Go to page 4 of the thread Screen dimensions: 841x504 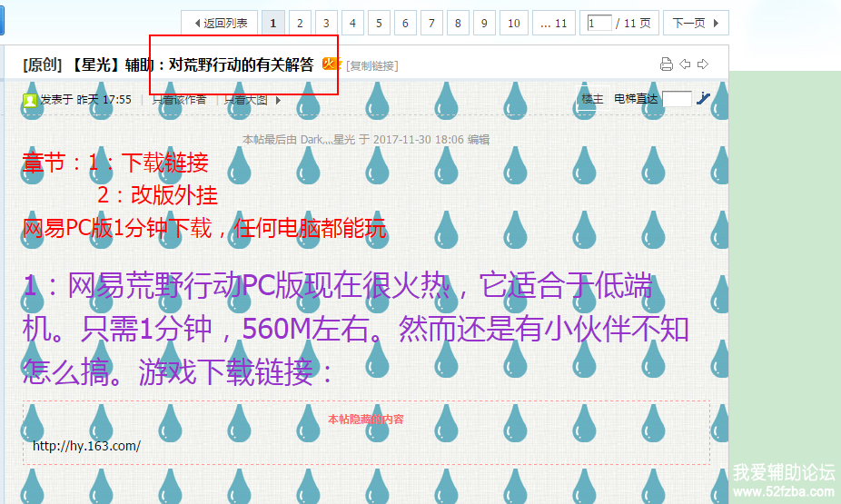tap(352, 23)
